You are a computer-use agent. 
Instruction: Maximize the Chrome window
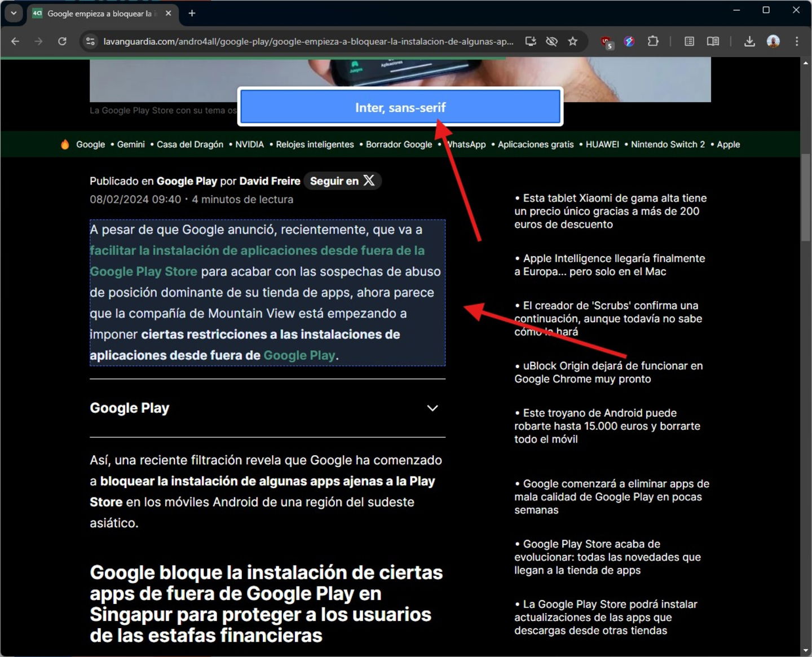pyautogui.click(x=766, y=10)
